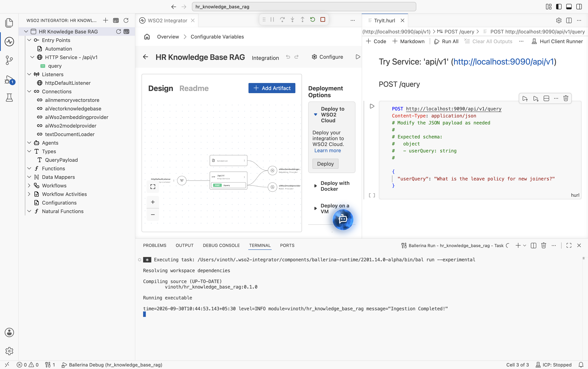Viewport: 588px width, 369px height.
Task: Toggle the secondary sidebar layout button
Action: click(x=579, y=7)
